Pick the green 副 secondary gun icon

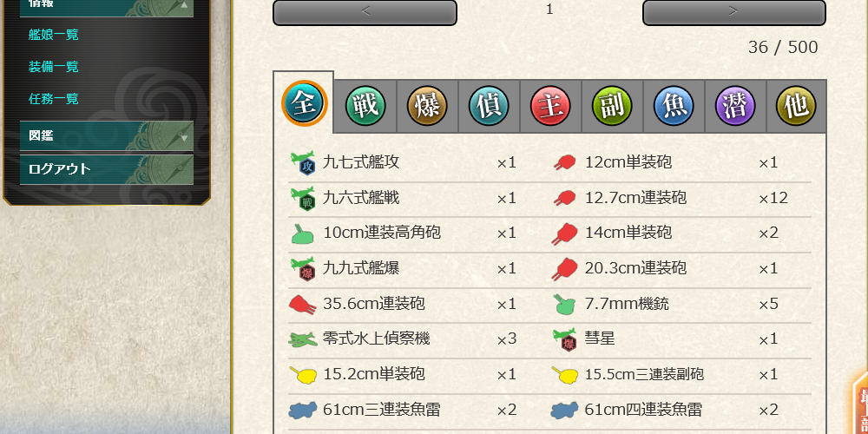pyautogui.click(x=612, y=106)
